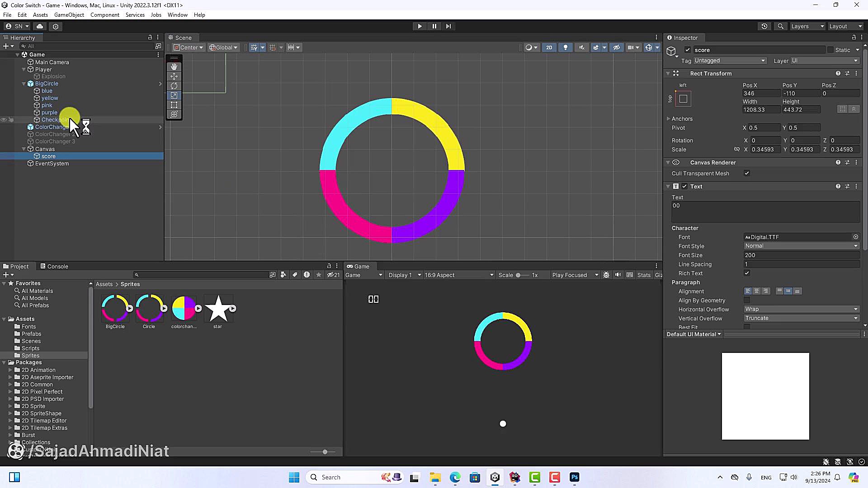The image size is (868, 488).
Task: Select the Move tool in Scene toolbar
Action: [174, 76]
